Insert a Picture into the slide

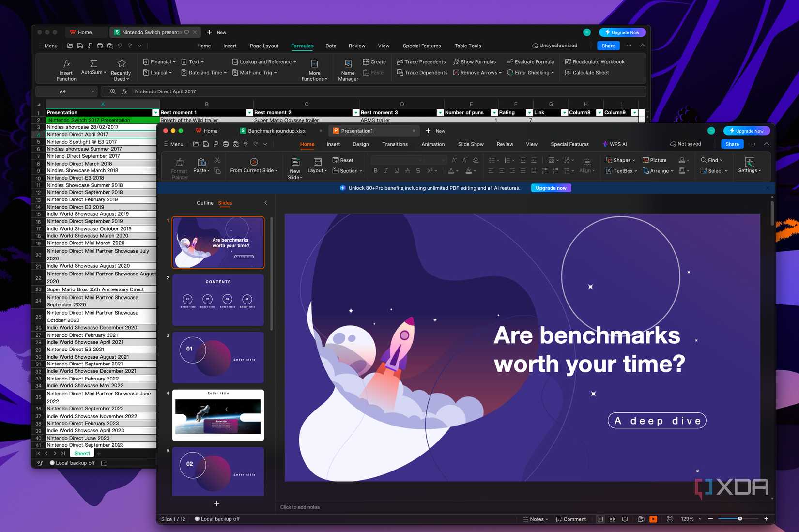(655, 160)
